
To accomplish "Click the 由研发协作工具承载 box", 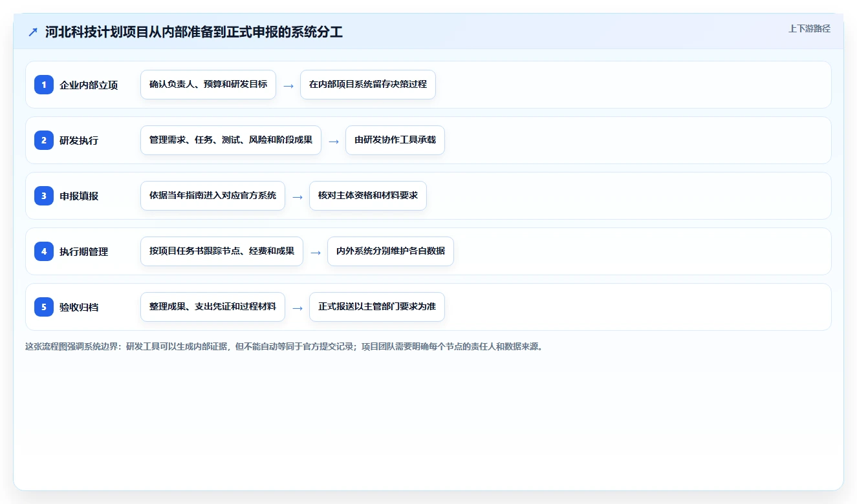I will pyautogui.click(x=395, y=140).
